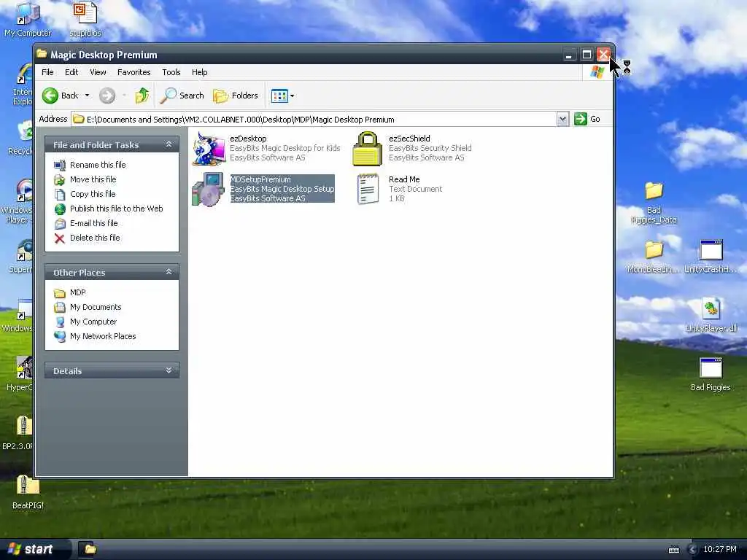Screen dimensions: 747x560
Task: Click the system tray clock
Action: (720, 549)
